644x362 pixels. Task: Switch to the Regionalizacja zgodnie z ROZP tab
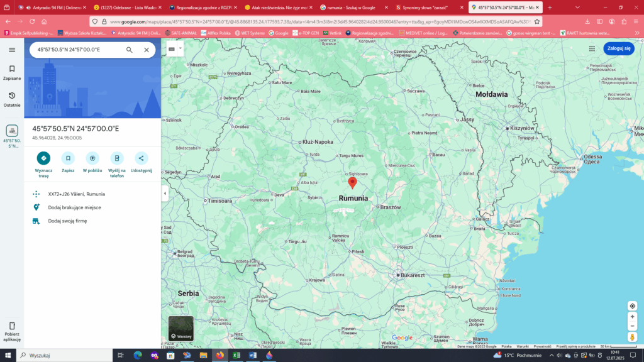point(203,8)
